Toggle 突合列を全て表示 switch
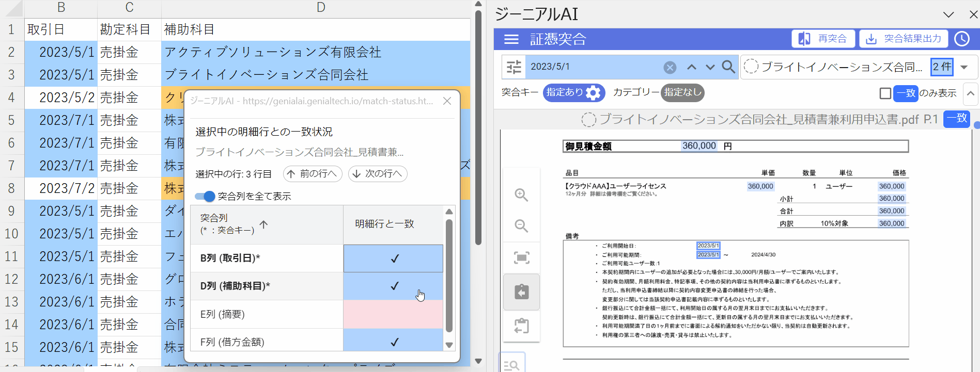The width and height of the screenshot is (980, 372). coord(205,196)
